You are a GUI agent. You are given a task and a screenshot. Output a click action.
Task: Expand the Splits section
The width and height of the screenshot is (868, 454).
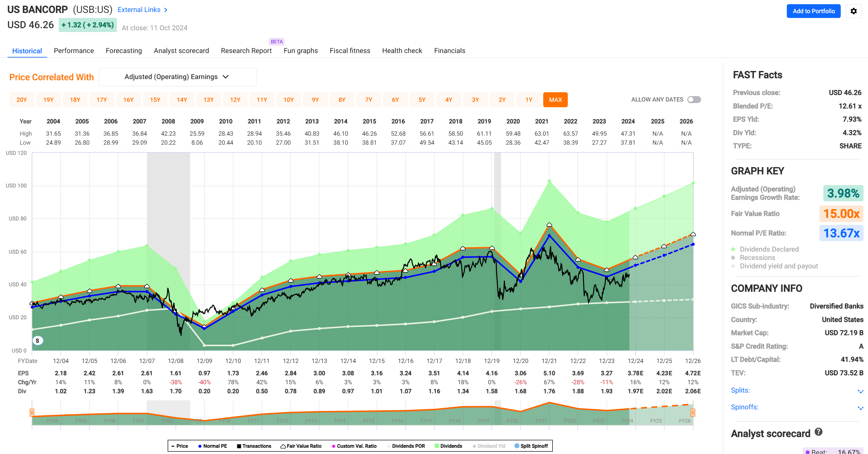(x=860, y=391)
